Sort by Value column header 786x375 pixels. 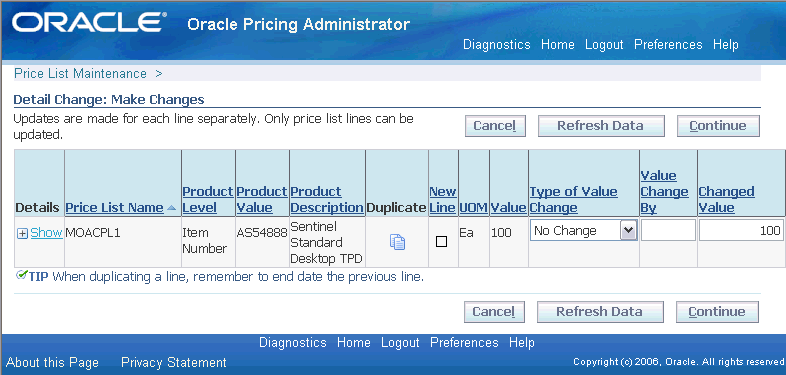pos(508,208)
